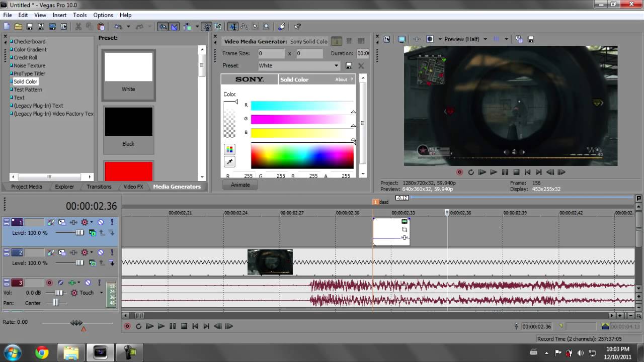Click Stop in the preview transport
Image resolution: width=644 pixels, height=362 pixels.
click(516, 172)
